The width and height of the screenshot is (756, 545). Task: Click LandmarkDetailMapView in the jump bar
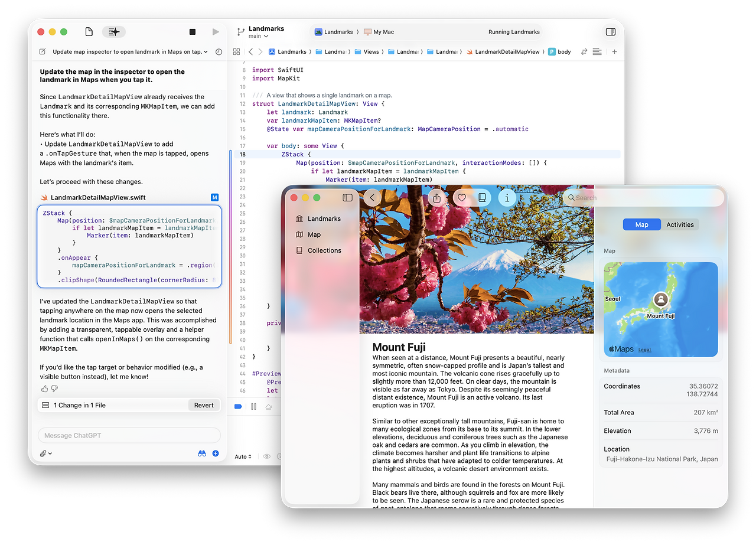(503, 52)
